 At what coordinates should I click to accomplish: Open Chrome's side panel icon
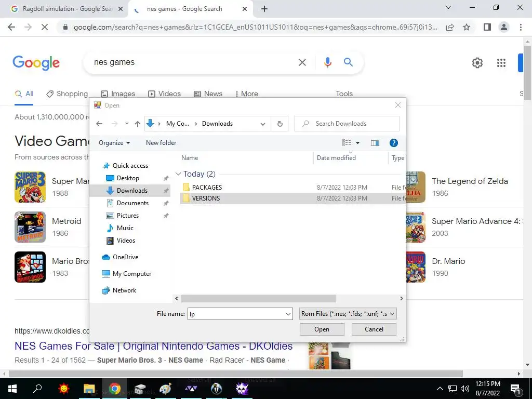[x=487, y=27]
